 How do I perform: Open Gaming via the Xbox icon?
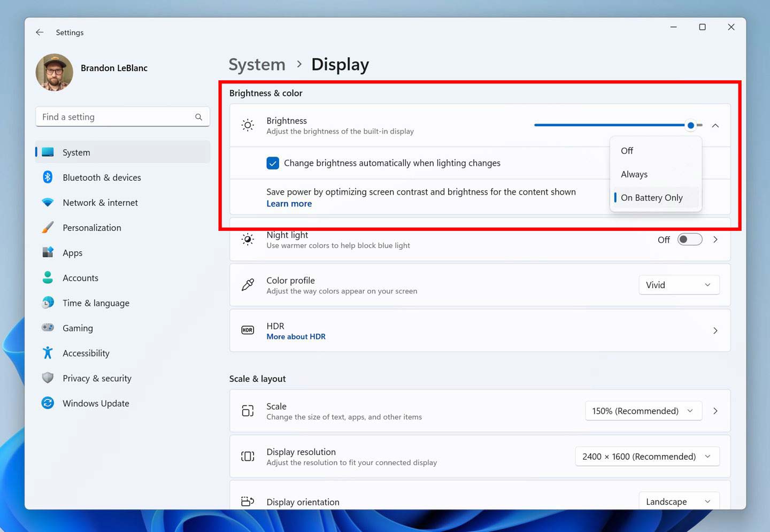click(48, 328)
